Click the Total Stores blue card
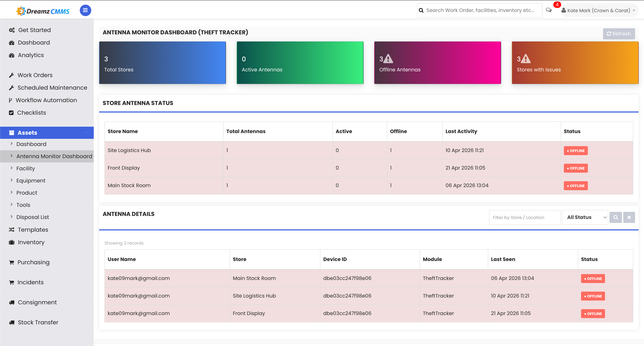 [162, 62]
